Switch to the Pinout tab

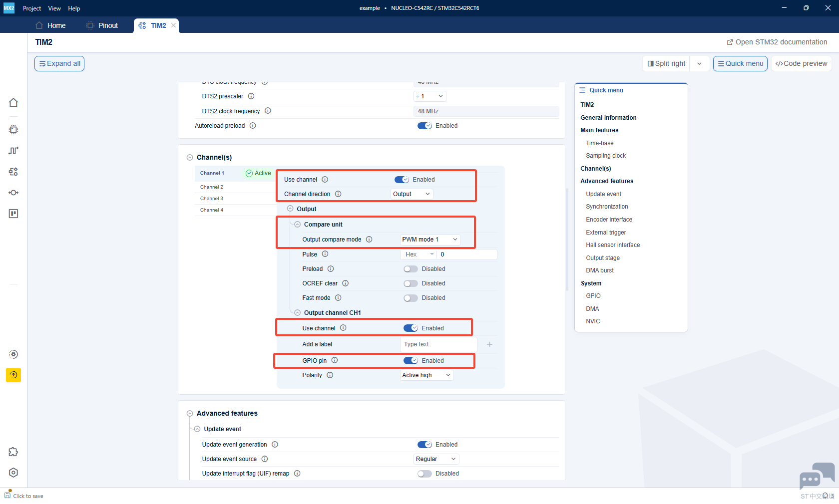(102, 25)
